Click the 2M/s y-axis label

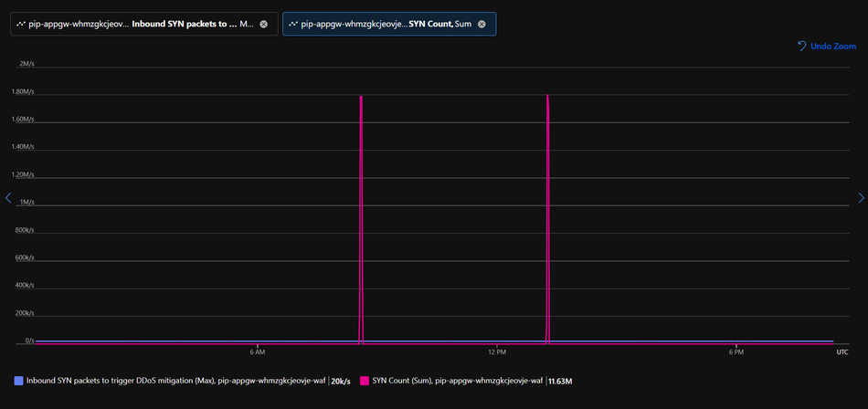tap(26, 64)
